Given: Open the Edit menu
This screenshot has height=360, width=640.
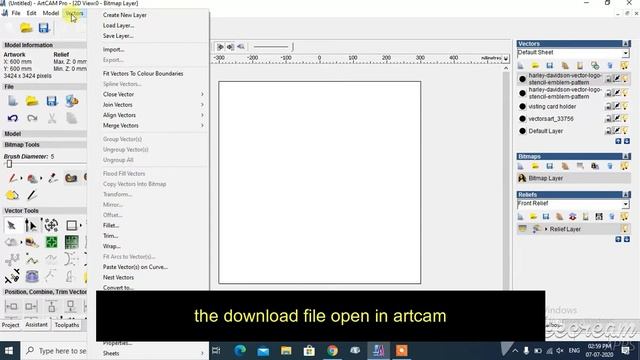Looking at the screenshot, I should (x=31, y=13).
